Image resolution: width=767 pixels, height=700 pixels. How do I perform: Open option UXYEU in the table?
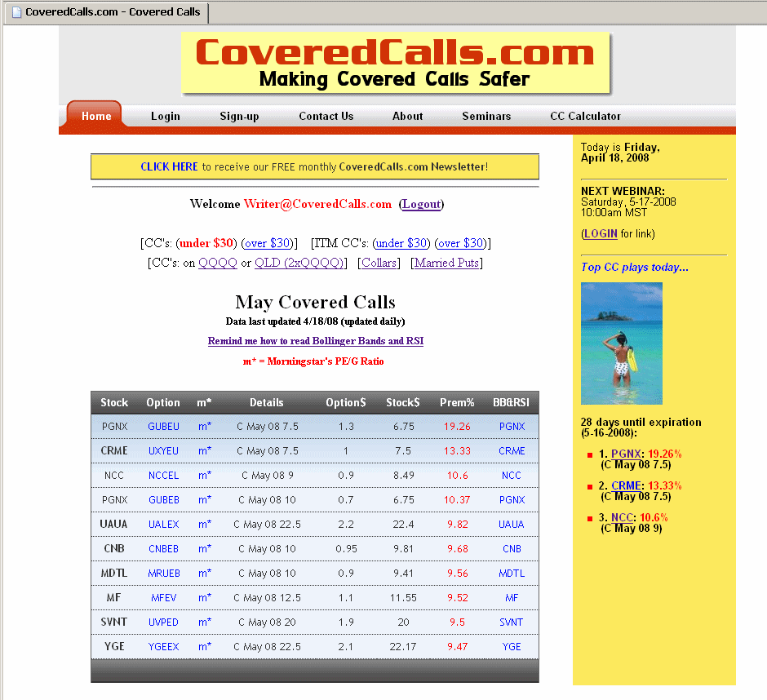(x=163, y=451)
